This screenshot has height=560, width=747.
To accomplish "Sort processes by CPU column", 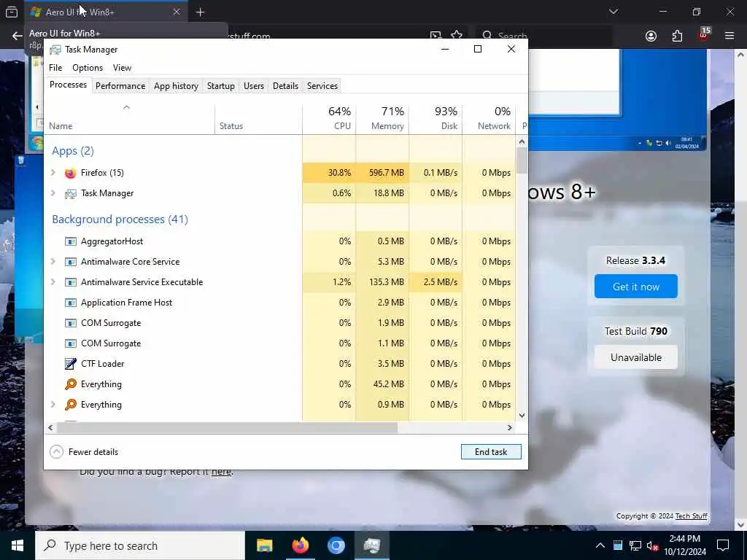I will tap(329, 118).
